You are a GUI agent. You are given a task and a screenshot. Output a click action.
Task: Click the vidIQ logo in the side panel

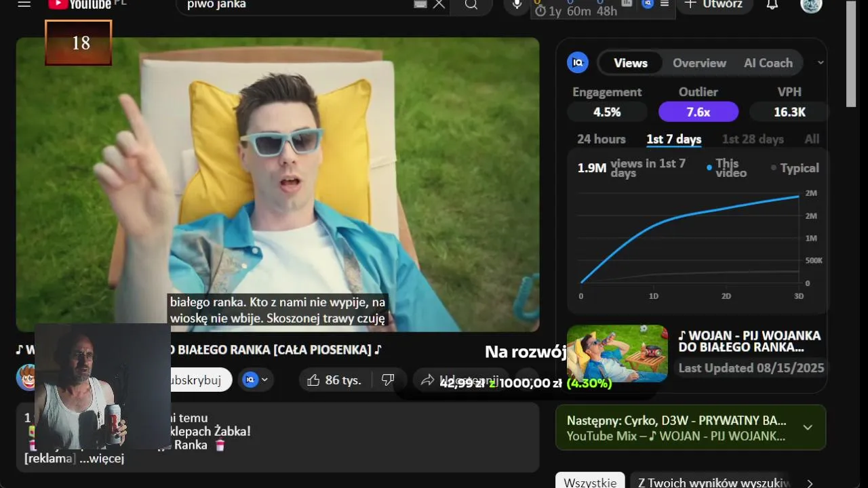click(x=578, y=63)
